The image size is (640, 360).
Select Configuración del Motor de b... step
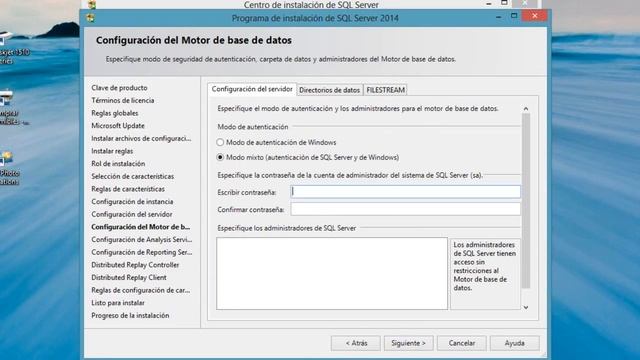(140, 227)
